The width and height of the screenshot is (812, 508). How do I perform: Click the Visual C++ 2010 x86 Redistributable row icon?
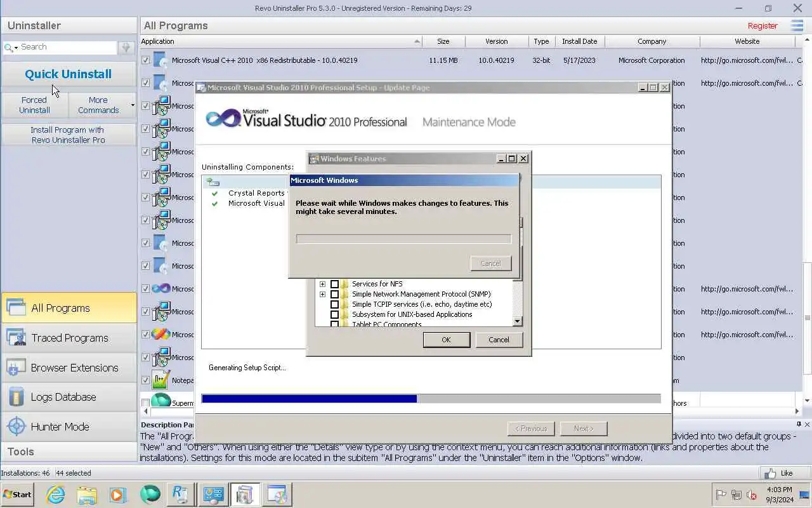coord(160,60)
